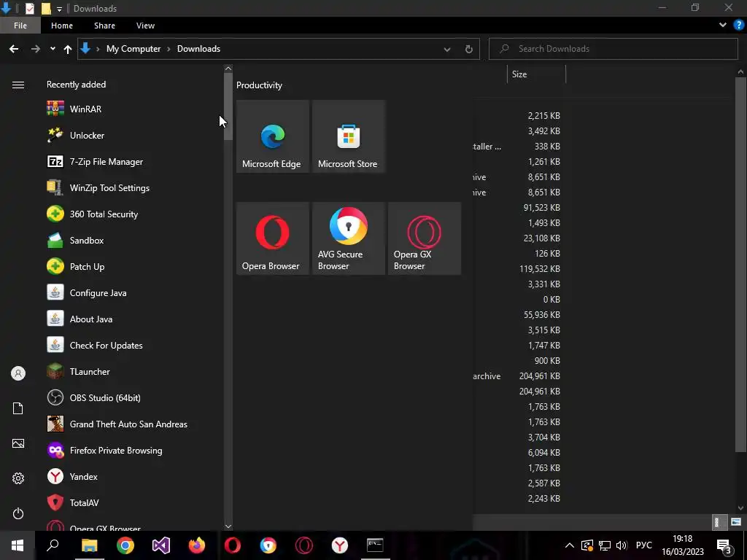Open Visual Studio from the taskbar

pos(161,545)
